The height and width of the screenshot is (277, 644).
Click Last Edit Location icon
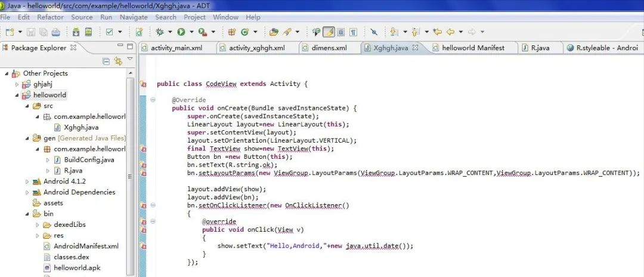[x=438, y=32]
